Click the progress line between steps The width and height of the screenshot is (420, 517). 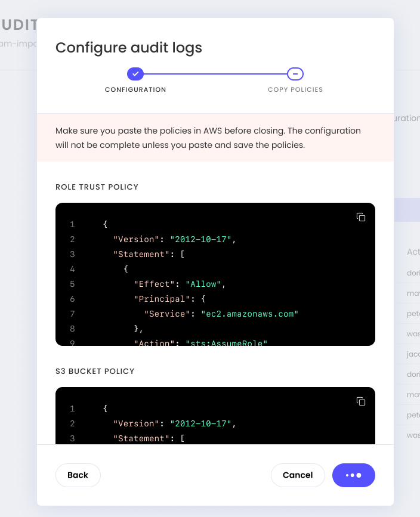click(x=215, y=74)
